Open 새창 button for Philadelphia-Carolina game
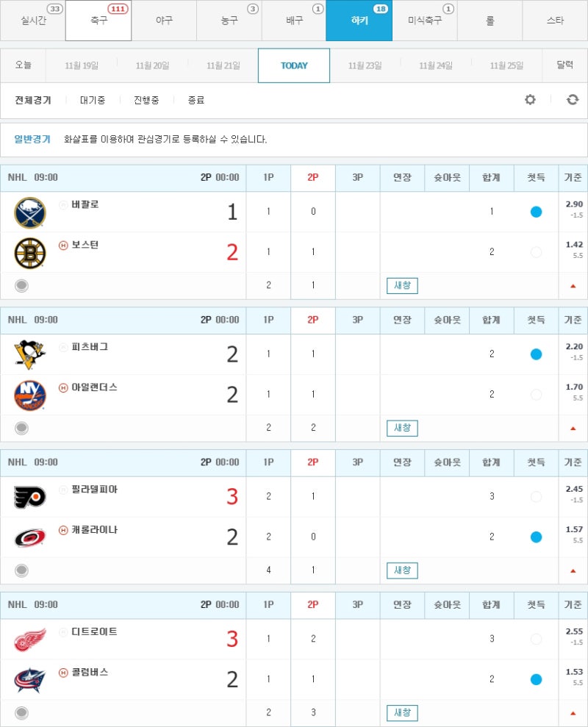This screenshot has width=588, height=727. pyautogui.click(x=402, y=570)
